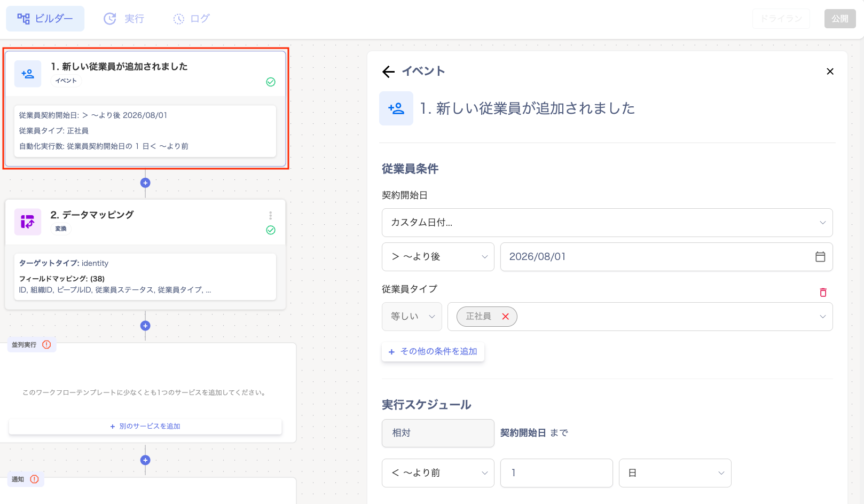Select the 1. 新しい従業員が追加されました step title

[119, 66]
